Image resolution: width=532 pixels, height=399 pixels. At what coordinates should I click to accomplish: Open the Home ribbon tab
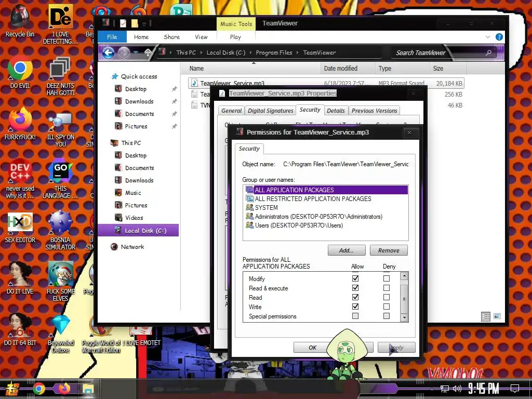click(141, 37)
